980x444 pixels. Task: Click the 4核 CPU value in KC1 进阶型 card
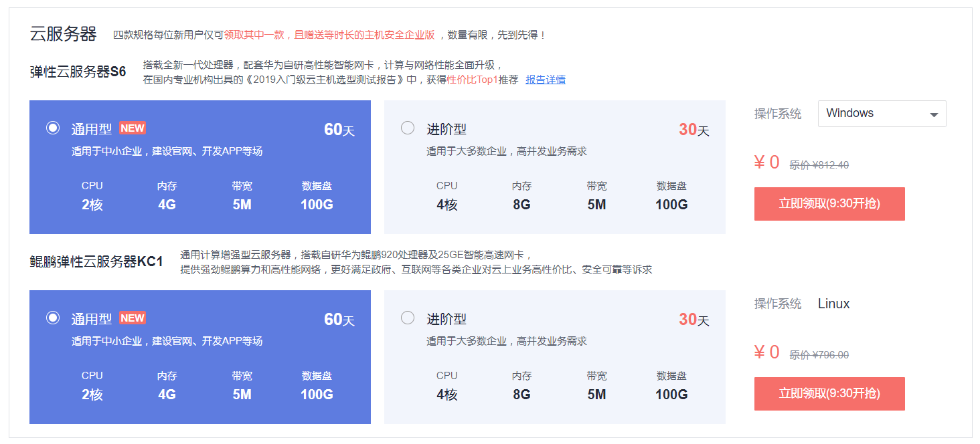(447, 395)
